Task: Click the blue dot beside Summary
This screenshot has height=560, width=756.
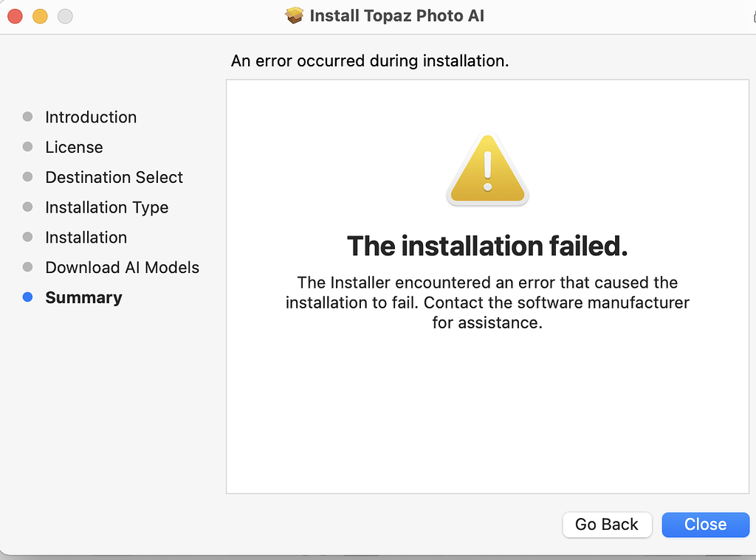Action: coord(28,297)
